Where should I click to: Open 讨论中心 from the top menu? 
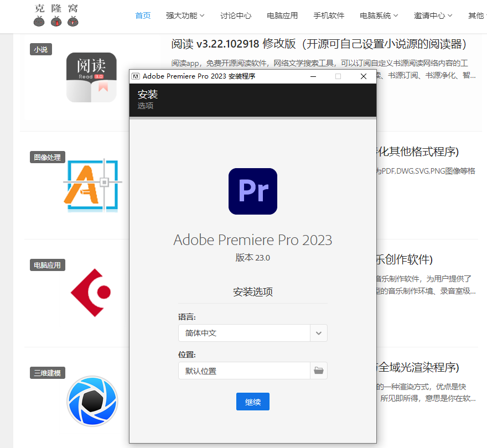pos(235,16)
